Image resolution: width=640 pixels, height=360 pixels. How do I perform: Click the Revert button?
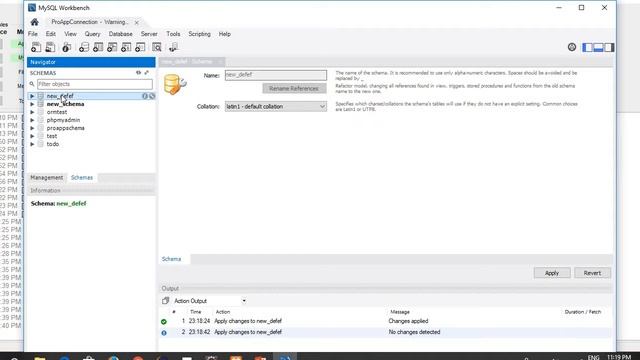coord(592,273)
